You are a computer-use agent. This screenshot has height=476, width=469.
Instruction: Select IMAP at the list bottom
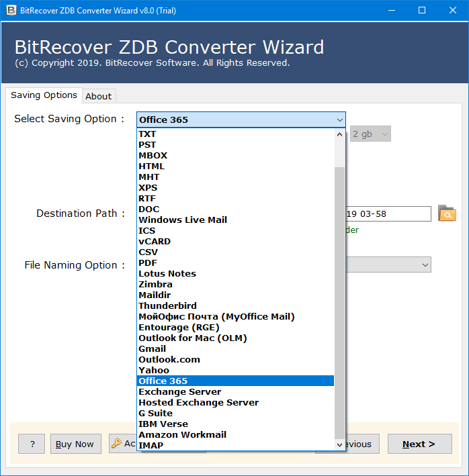point(235,445)
